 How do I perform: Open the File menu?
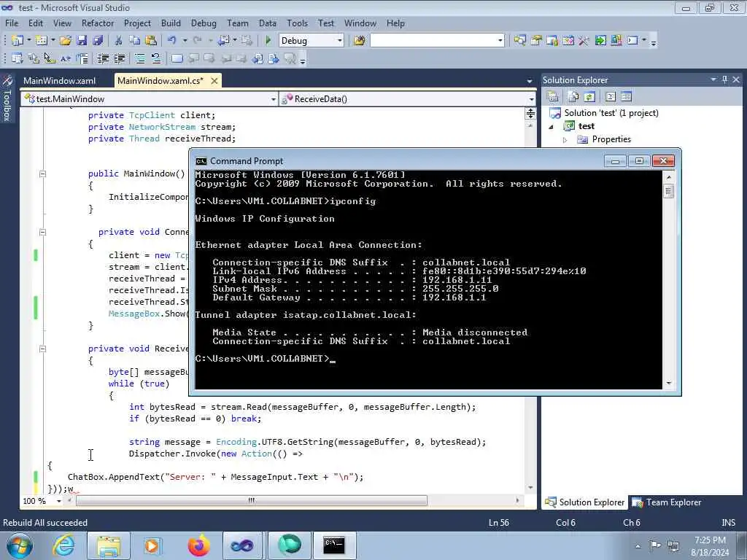click(x=12, y=23)
